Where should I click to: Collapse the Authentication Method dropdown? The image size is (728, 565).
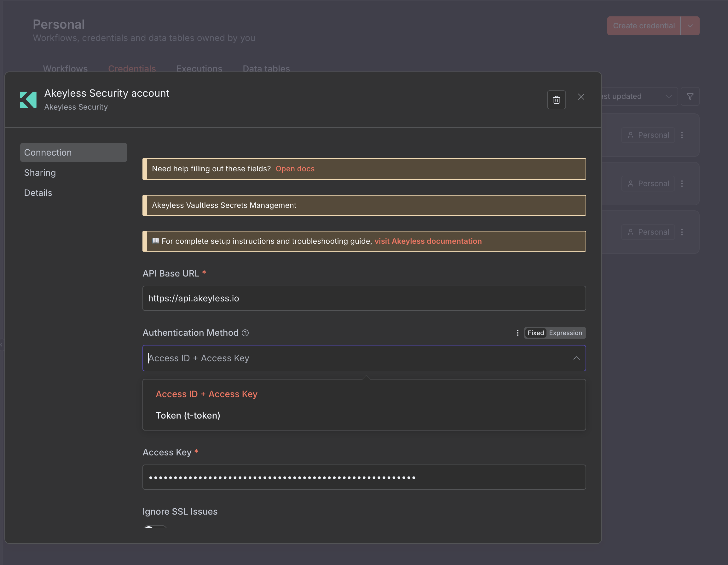pyautogui.click(x=576, y=358)
